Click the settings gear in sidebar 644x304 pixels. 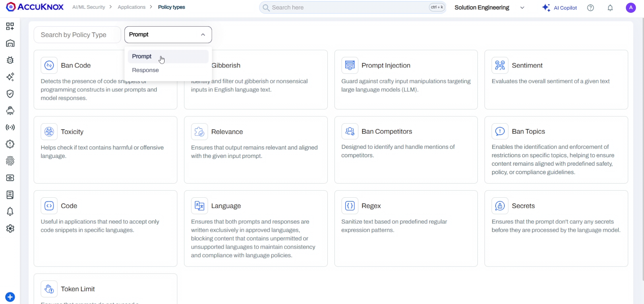click(10, 228)
